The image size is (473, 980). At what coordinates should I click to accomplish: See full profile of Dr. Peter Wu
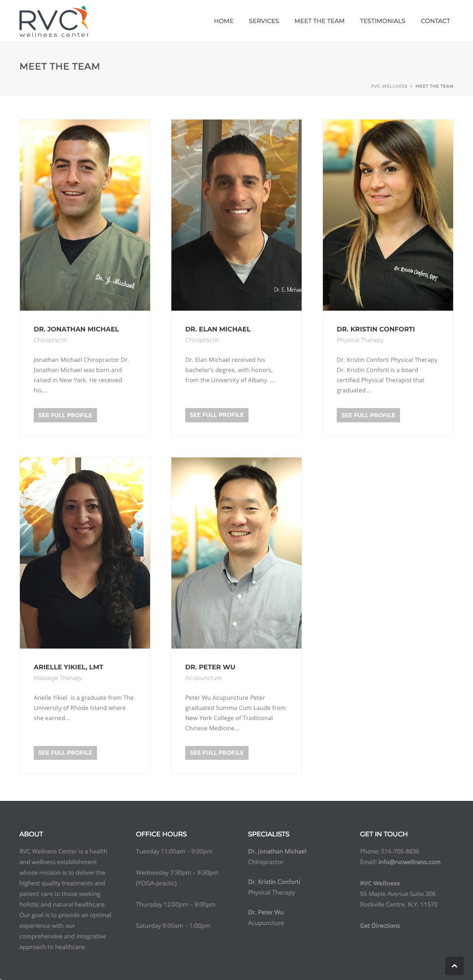[217, 752]
